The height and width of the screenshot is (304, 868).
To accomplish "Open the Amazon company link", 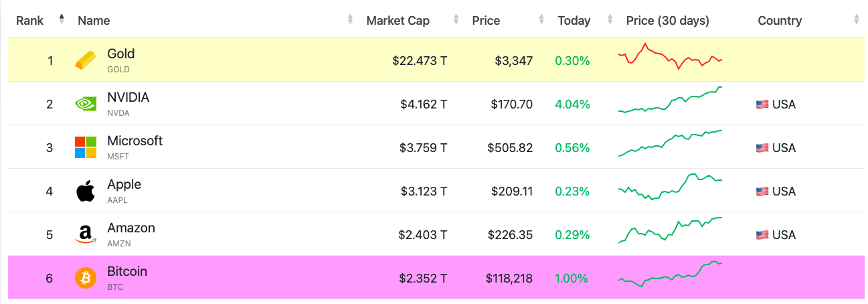I will point(131,228).
